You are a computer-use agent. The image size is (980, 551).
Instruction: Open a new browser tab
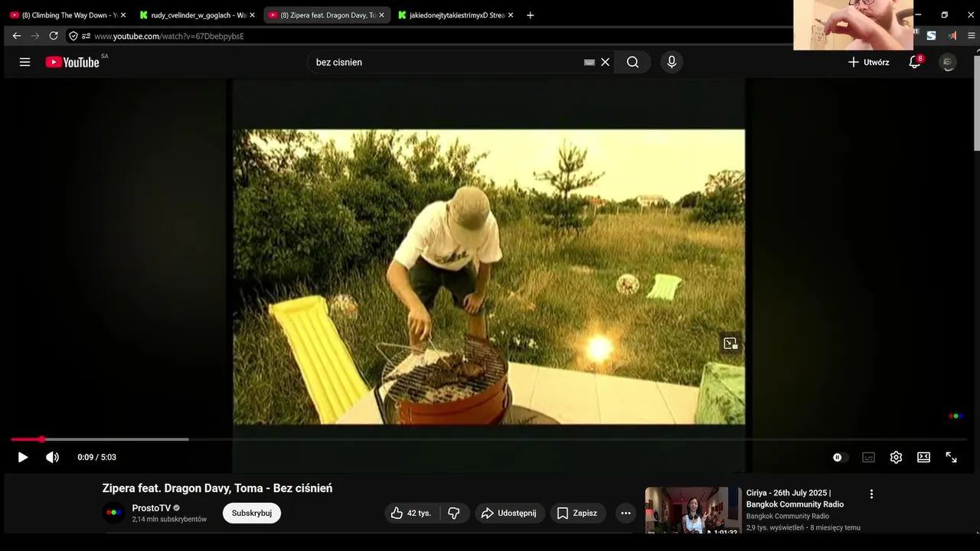pos(530,15)
